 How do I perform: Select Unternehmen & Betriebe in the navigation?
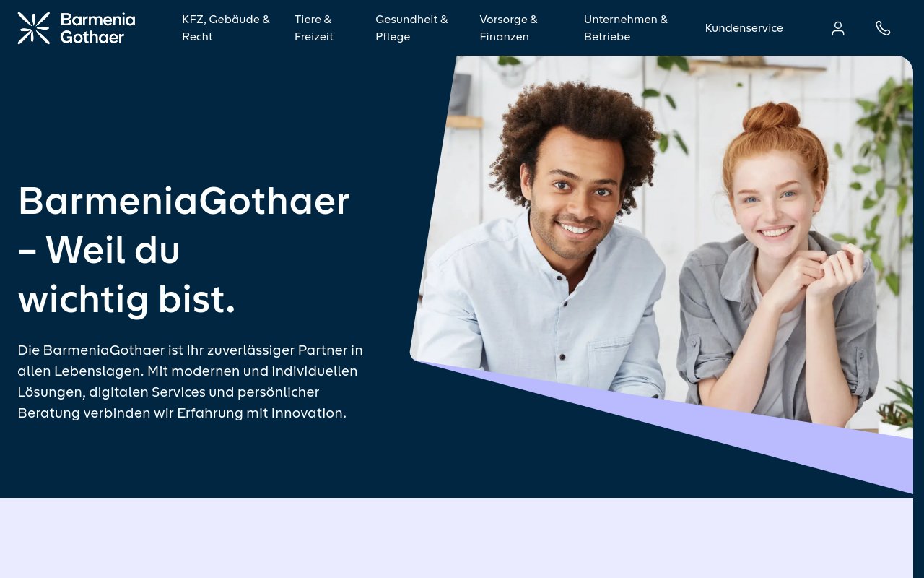(x=626, y=28)
